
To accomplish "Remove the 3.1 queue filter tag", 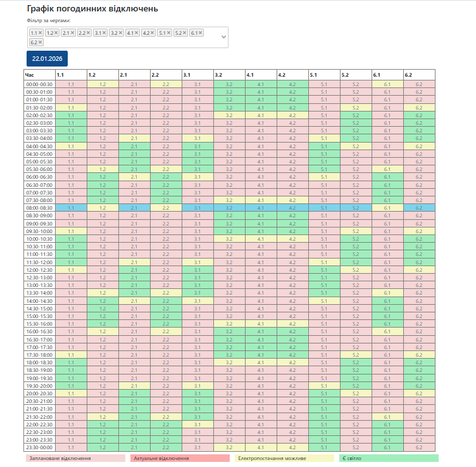I will [x=105, y=32].
